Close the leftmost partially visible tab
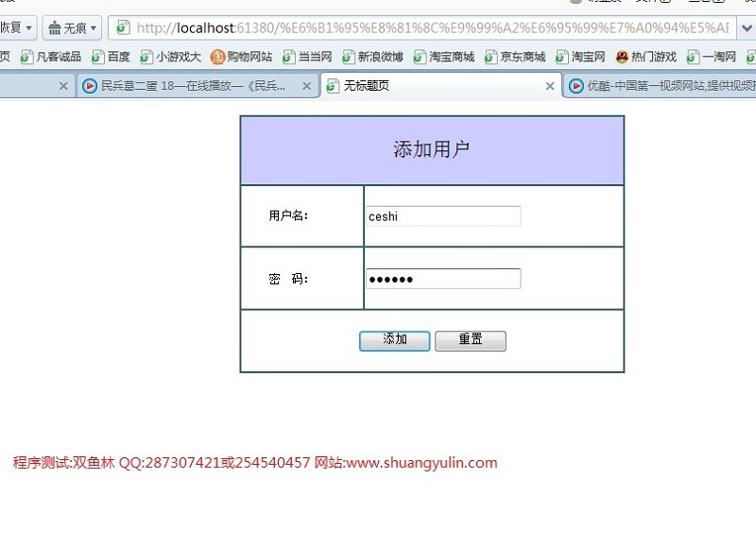The image size is (756, 548). pyautogui.click(x=63, y=86)
